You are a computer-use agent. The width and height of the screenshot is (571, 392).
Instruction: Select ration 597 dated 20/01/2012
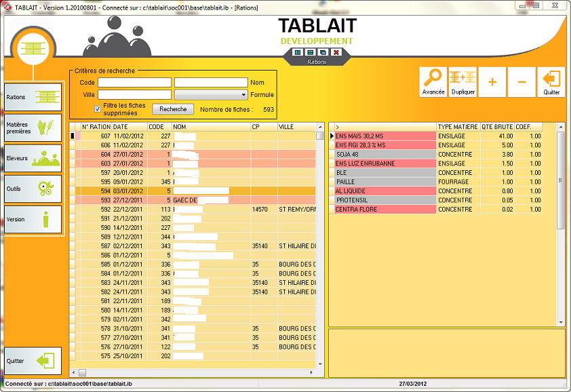pyautogui.click(x=193, y=173)
